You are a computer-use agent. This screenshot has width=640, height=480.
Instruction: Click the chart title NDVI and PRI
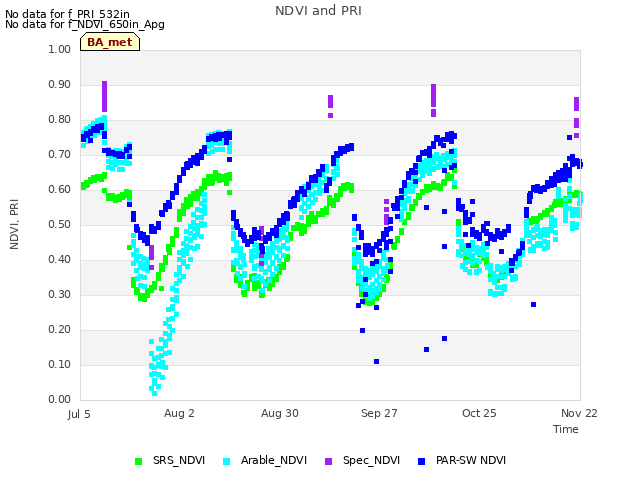tap(318, 11)
